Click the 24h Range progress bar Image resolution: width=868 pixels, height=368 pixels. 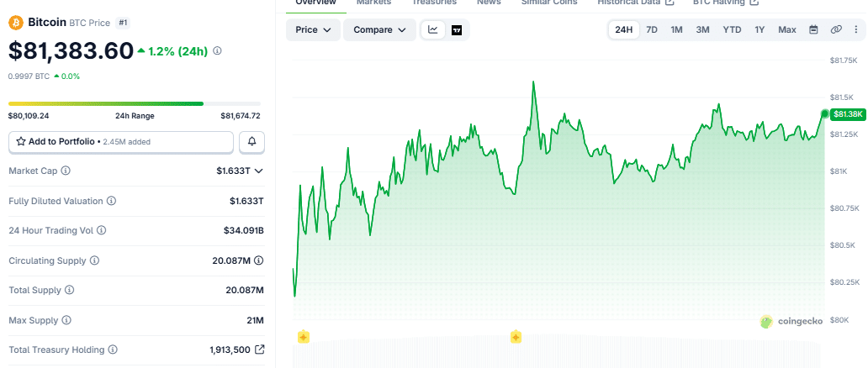pos(135,103)
